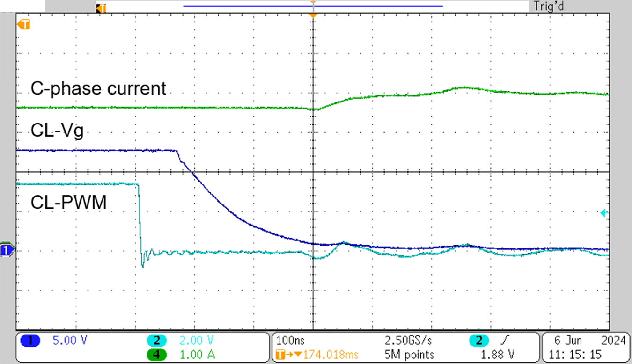
Task: Click the T marker in the record overview bar
Action: (102, 8)
